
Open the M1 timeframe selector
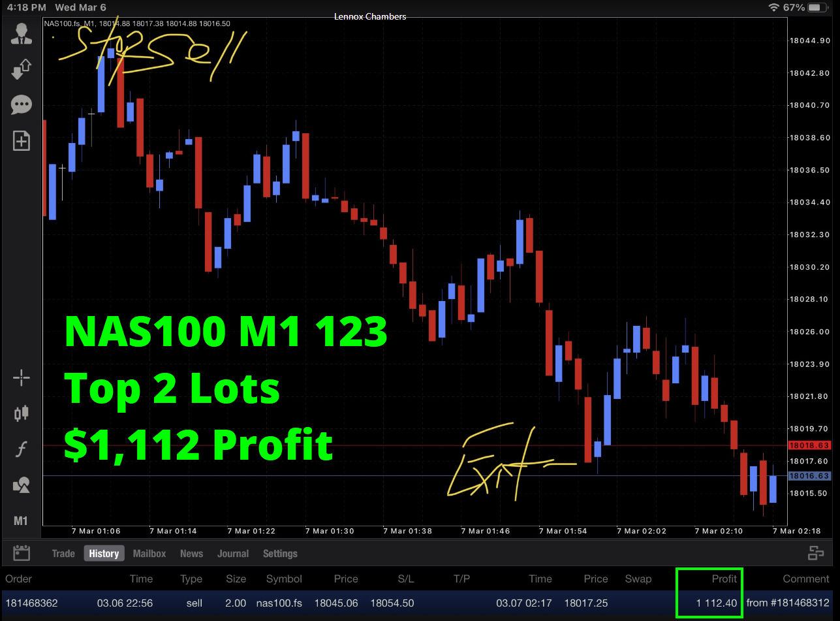click(x=22, y=520)
